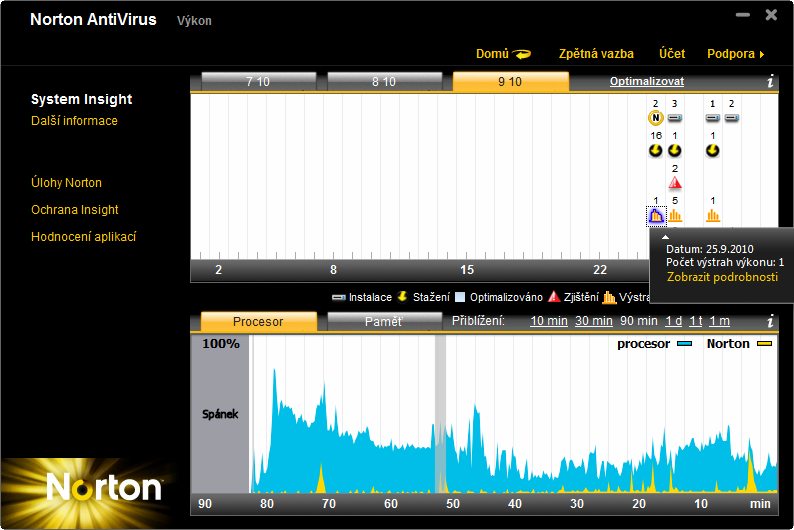Minimize the Norton AntiVirus window
Image resolution: width=794 pixels, height=530 pixels.
743,15
